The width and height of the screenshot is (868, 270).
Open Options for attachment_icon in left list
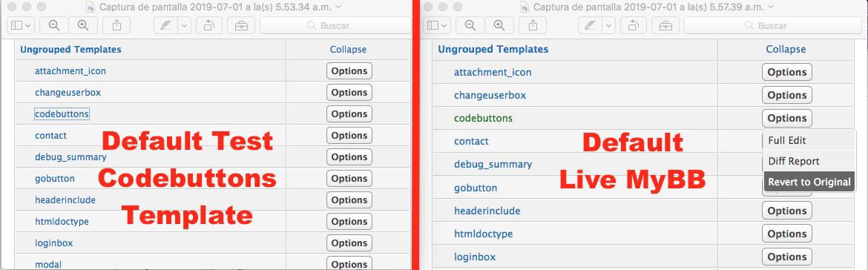click(x=349, y=70)
